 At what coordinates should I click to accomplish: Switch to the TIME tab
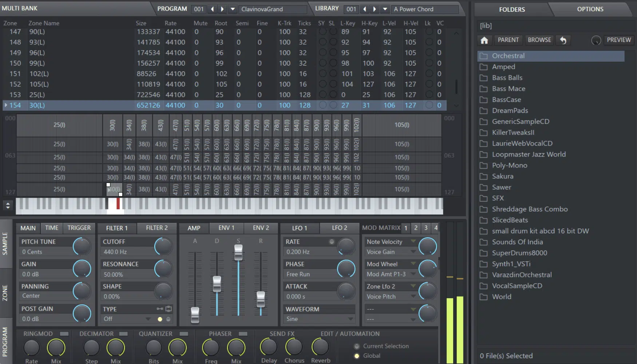click(52, 228)
